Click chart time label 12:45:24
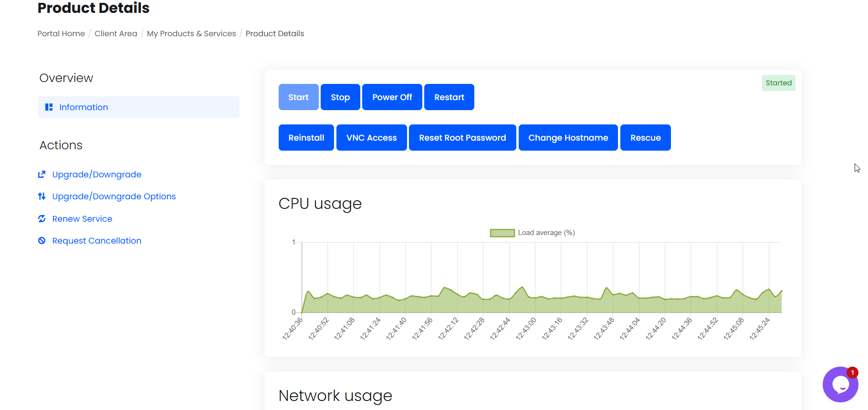This screenshot has height=410, width=868. tap(760, 329)
